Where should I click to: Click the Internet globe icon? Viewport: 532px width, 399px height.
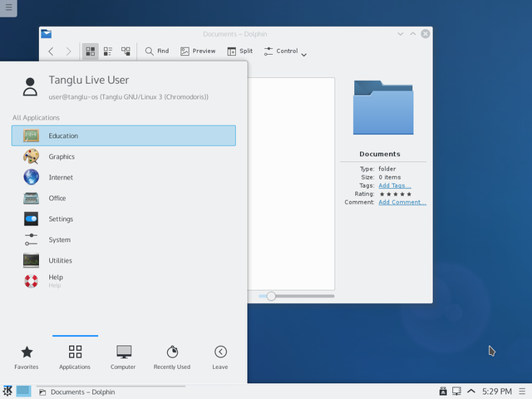(x=32, y=177)
